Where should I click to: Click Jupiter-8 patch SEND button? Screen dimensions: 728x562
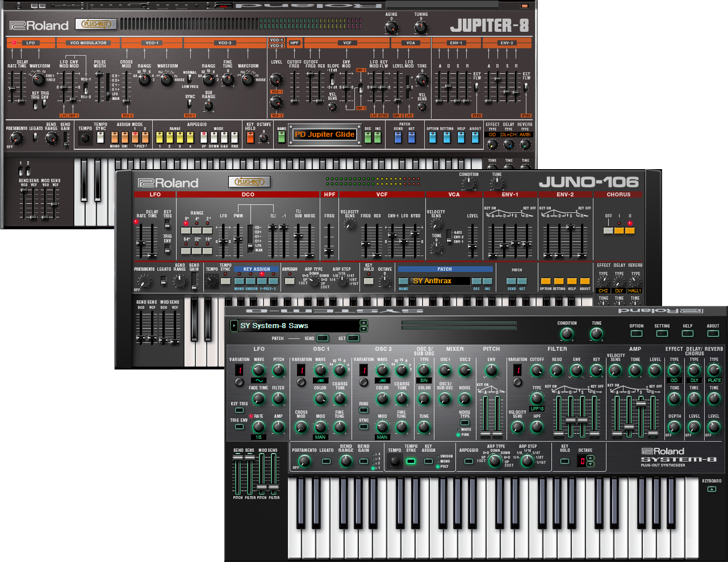399,137
